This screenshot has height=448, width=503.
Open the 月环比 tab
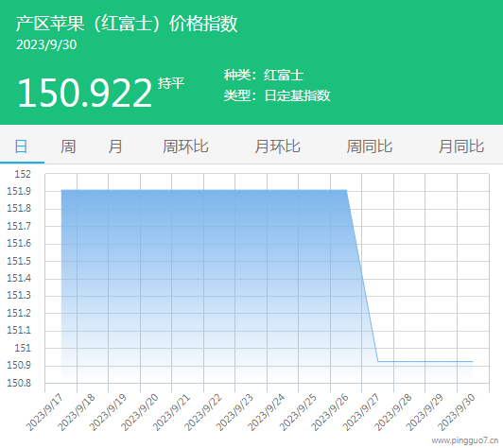click(277, 146)
